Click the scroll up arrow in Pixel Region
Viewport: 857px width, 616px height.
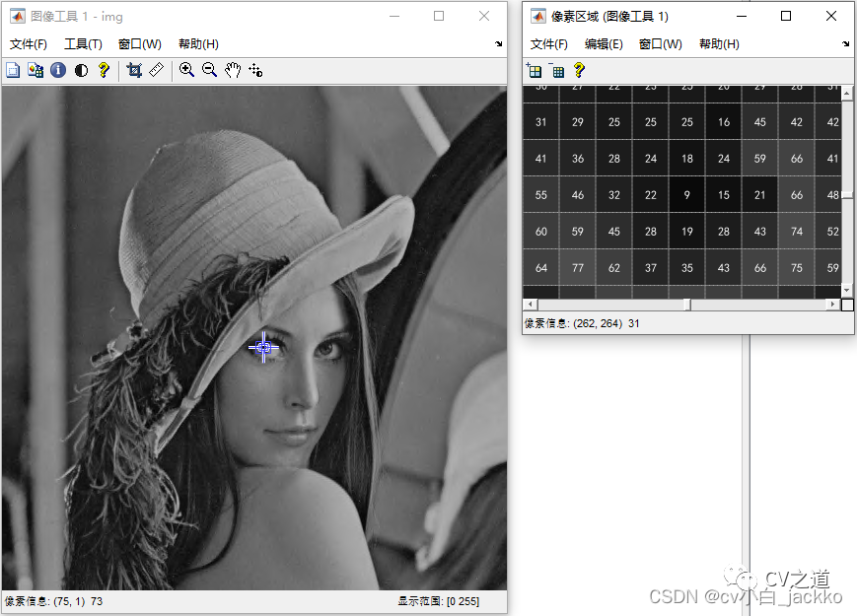pyautogui.click(x=846, y=94)
